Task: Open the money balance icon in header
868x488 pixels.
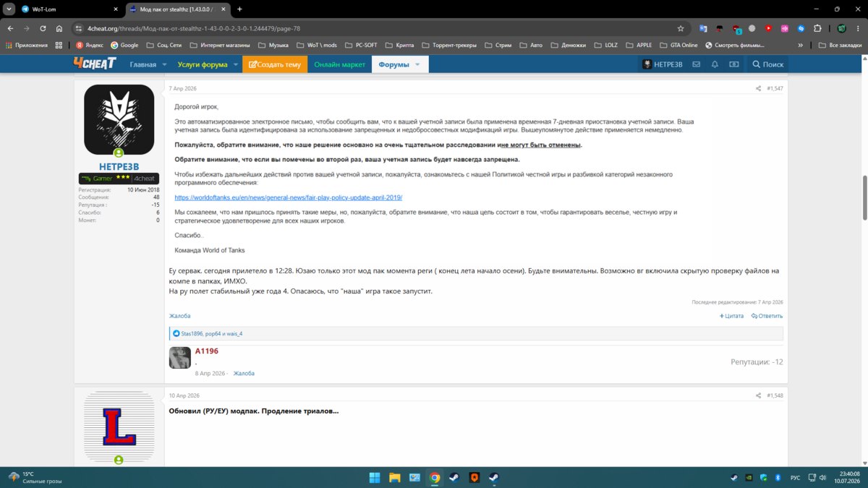Action: point(733,64)
